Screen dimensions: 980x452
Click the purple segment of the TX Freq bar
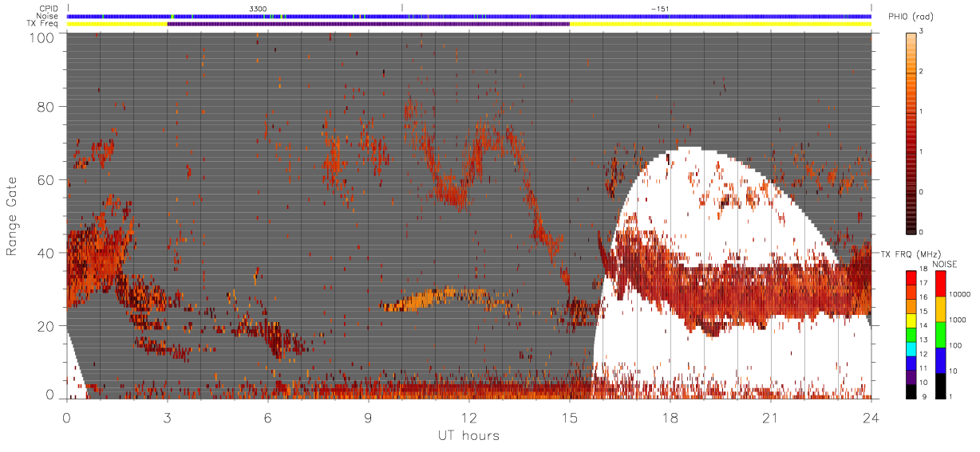[368, 24]
